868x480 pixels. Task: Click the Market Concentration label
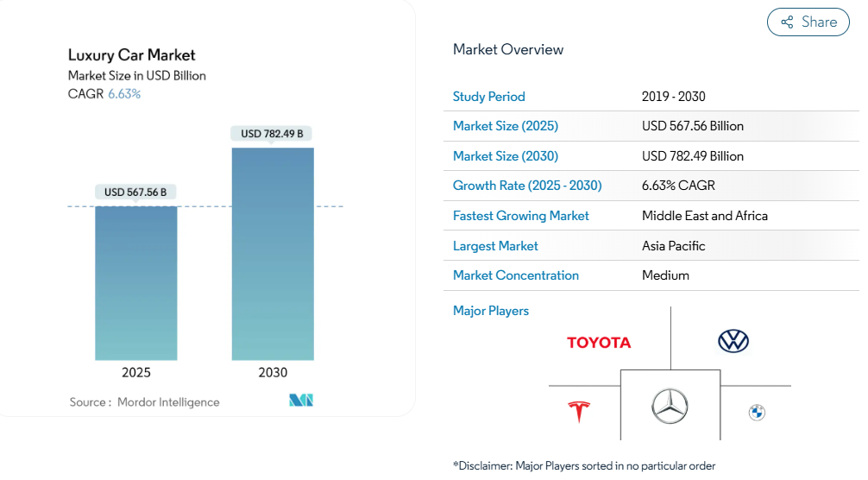[x=516, y=275]
